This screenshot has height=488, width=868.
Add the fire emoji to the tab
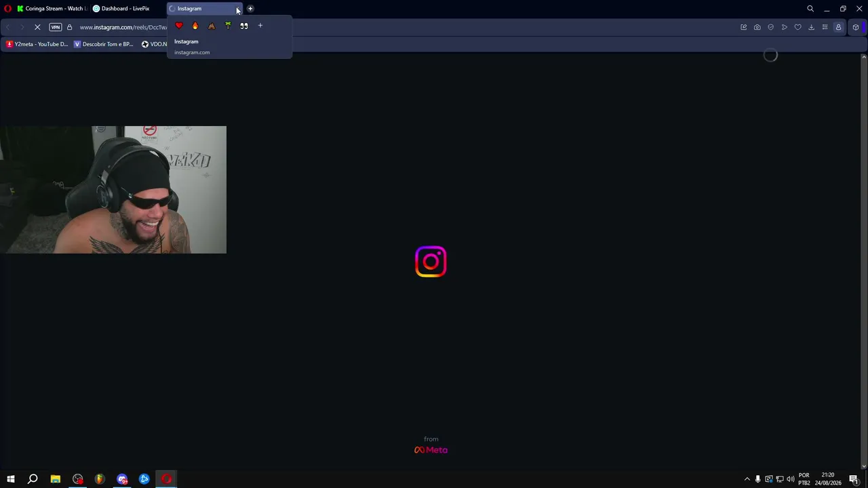point(195,26)
